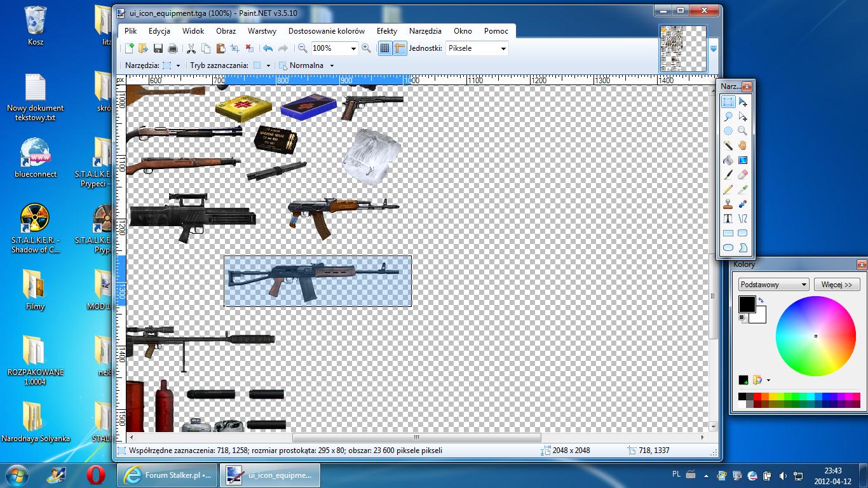Select the Color Picker eyedropper tool
The image size is (868, 488).
(743, 189)
